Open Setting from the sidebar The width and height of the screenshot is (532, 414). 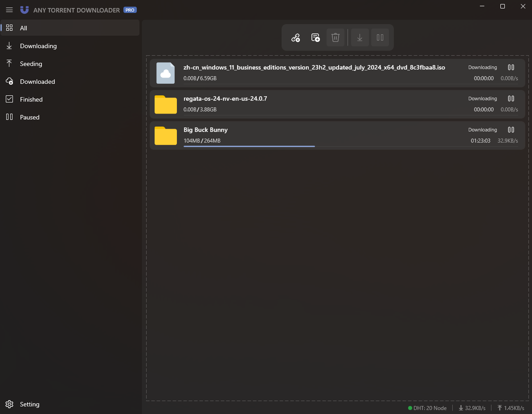(70, 404)
